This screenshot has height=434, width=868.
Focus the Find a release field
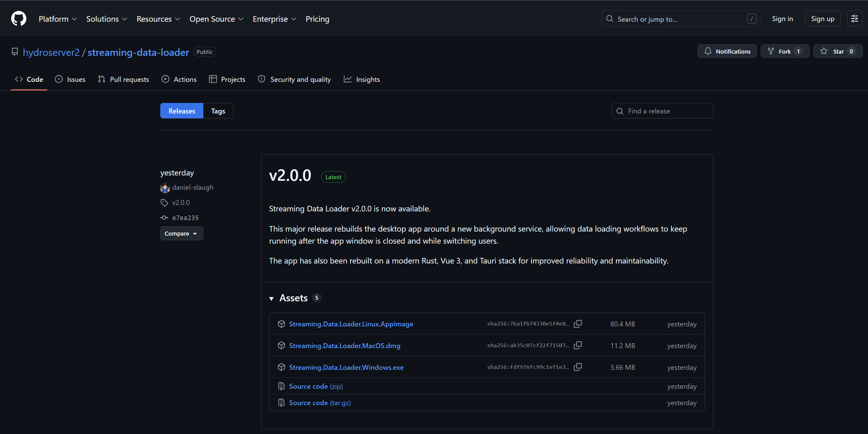coord(662,111)
